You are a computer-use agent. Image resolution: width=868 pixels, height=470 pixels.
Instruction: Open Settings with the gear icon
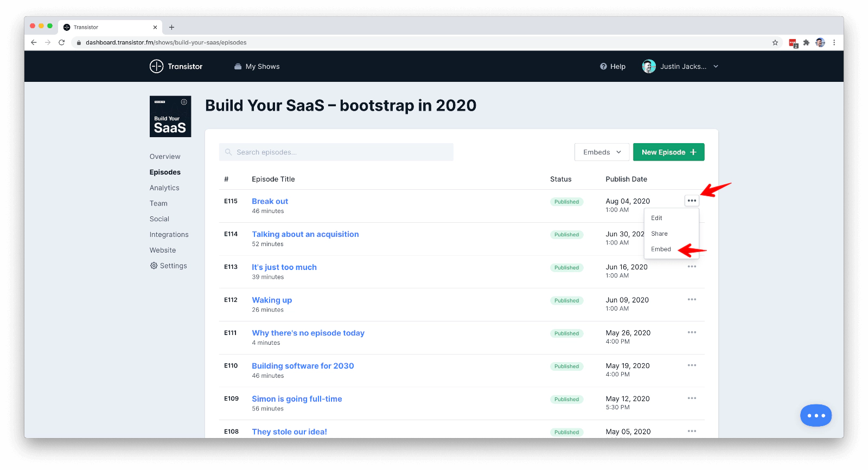click(x=154, y=266)
